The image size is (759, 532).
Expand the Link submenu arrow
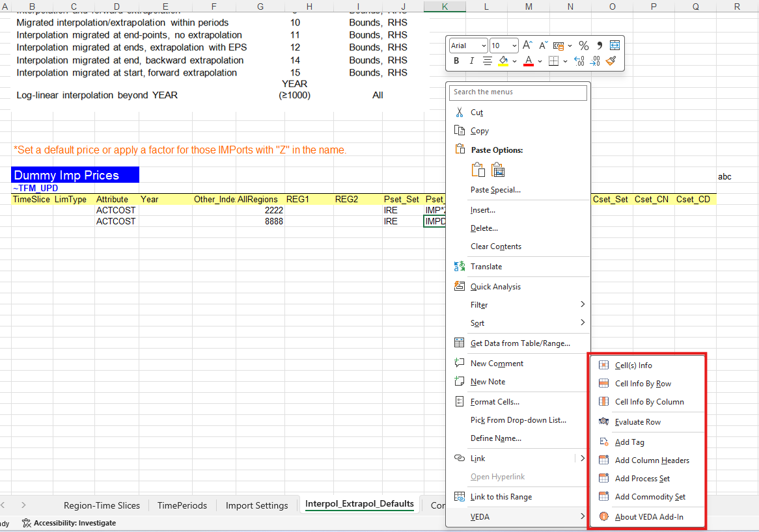coord(583,458)
